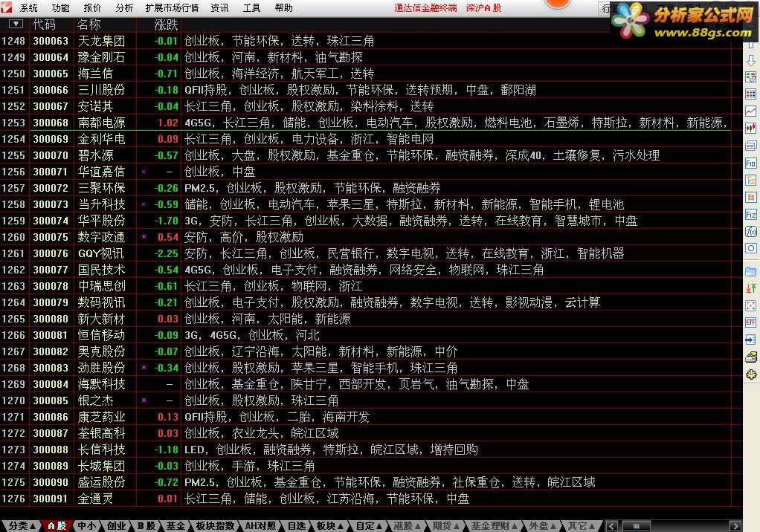Viewport: 760px width, 532px height.
Task: Switch to the 自选 tab
Action: click(x=297, y=526)
